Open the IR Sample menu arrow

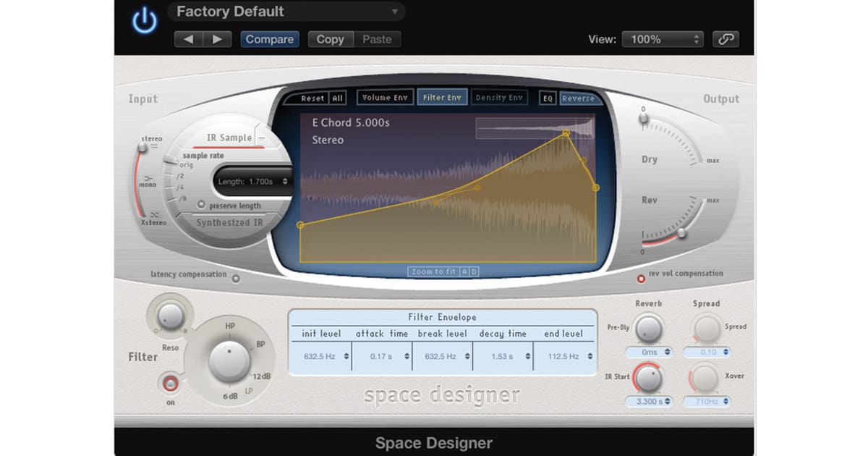pyautogui.click(x=262, y=136)
